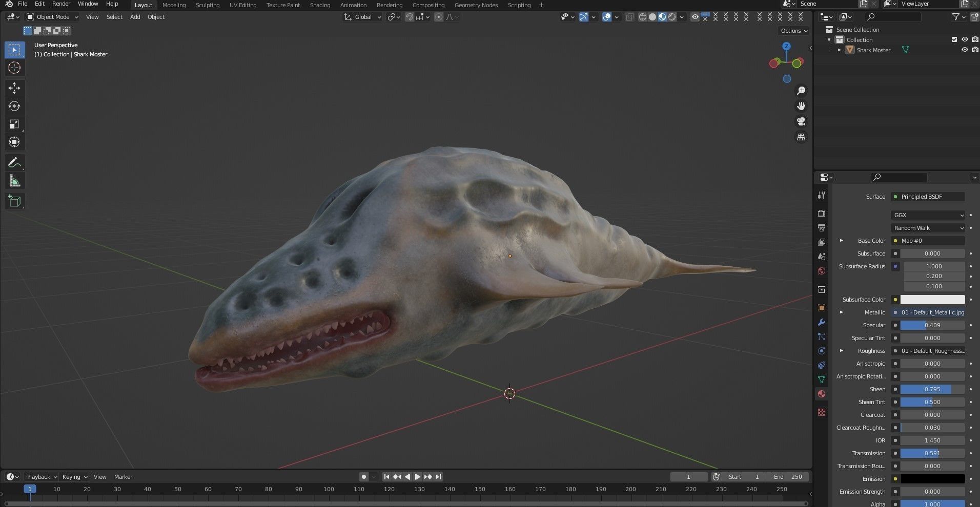Open the GGX distribution dropdown
Image resolution: width=980 pixels, height=507 pixels.
928,215
